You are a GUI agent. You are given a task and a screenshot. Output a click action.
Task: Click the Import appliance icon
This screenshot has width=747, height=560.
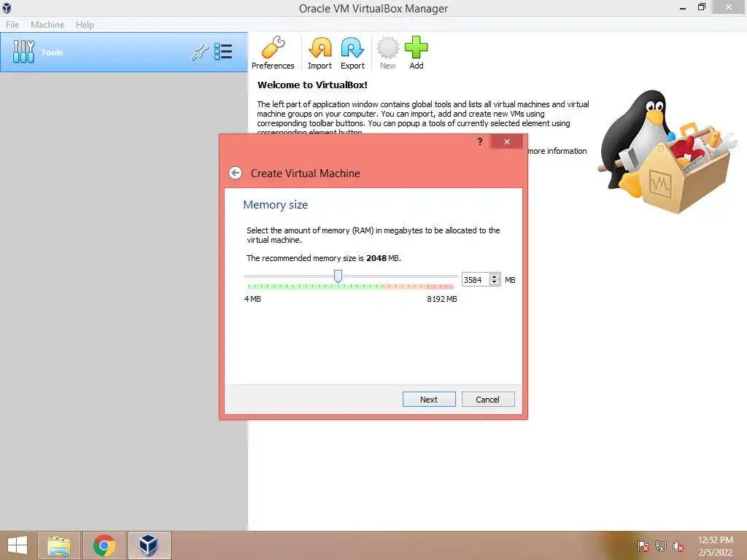(x=320, y=52)
